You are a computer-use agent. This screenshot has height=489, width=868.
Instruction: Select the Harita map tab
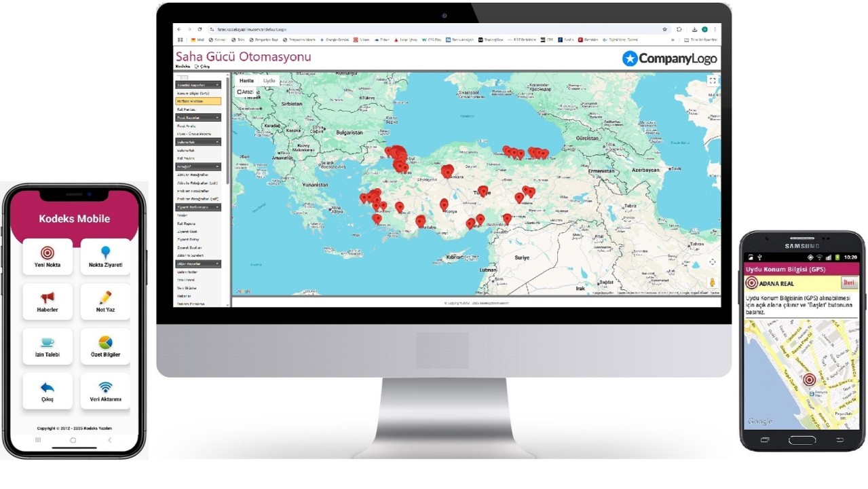(246, 80)
